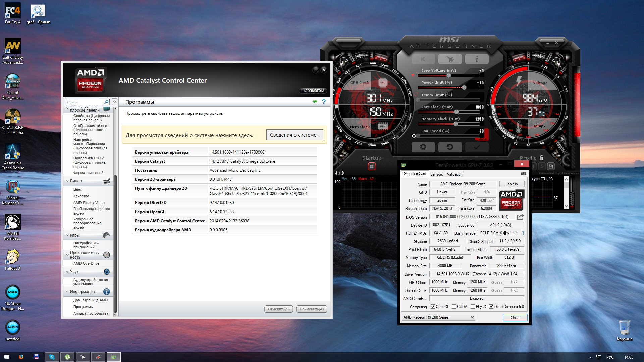Open the AMD Radeon R9 200 Series dropdown
The width and height of the screenshot is (644, 362).
(438, 317)
